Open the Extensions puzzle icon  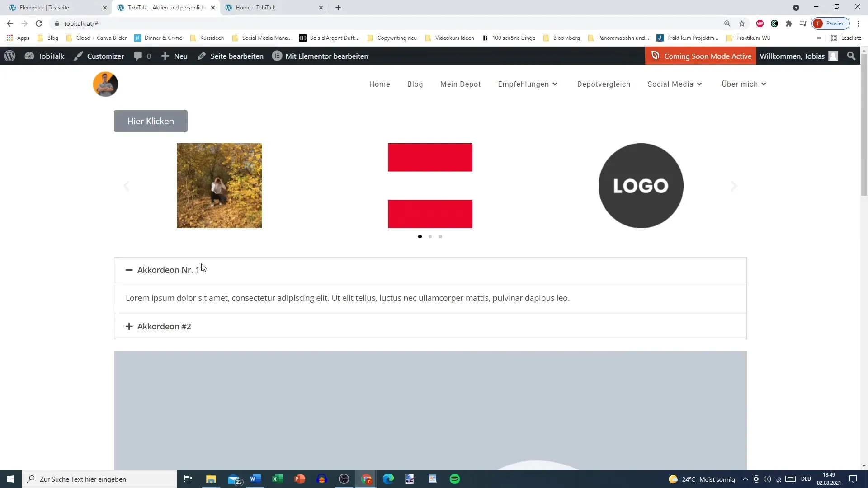coord(789,23)
